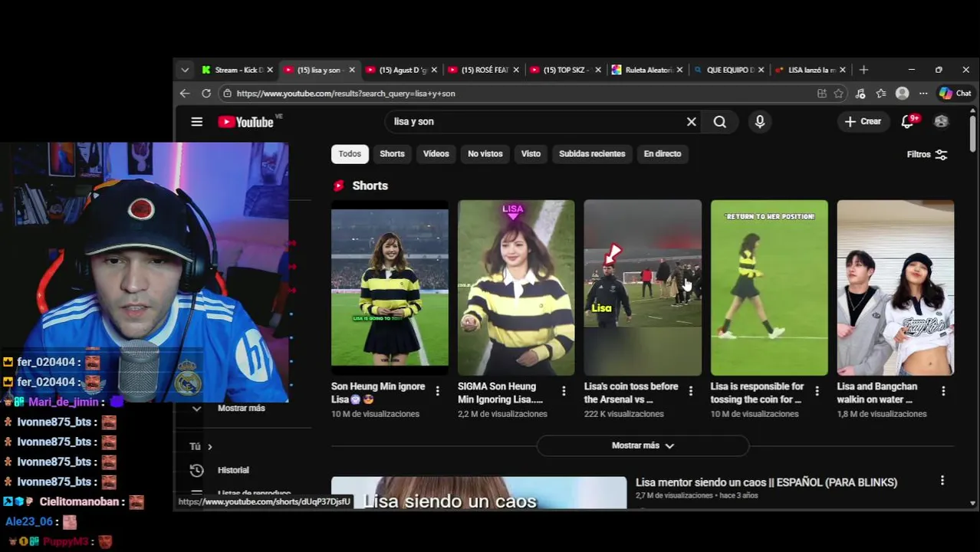Image resolution: width=980 pixels, height=552 pixels.
Task: Go to the YouTube home logo
Action: click(245, 122)
